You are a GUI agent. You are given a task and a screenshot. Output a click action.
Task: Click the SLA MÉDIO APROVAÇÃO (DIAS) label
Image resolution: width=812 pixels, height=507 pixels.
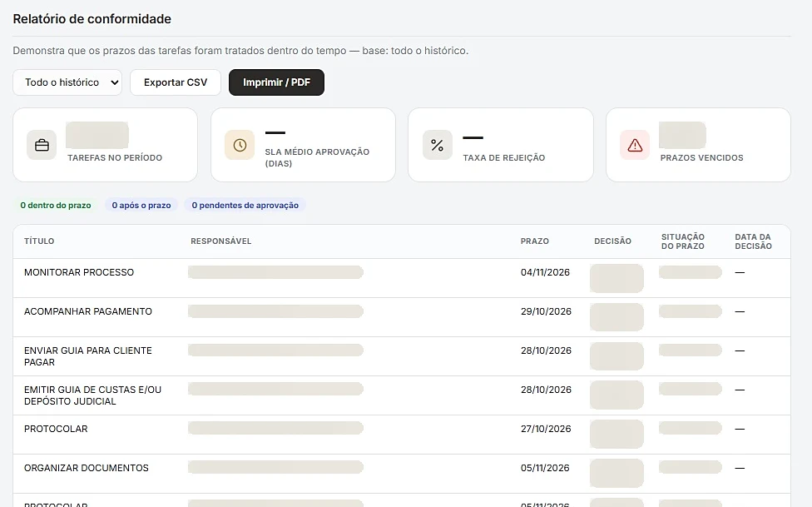point(318,157)
